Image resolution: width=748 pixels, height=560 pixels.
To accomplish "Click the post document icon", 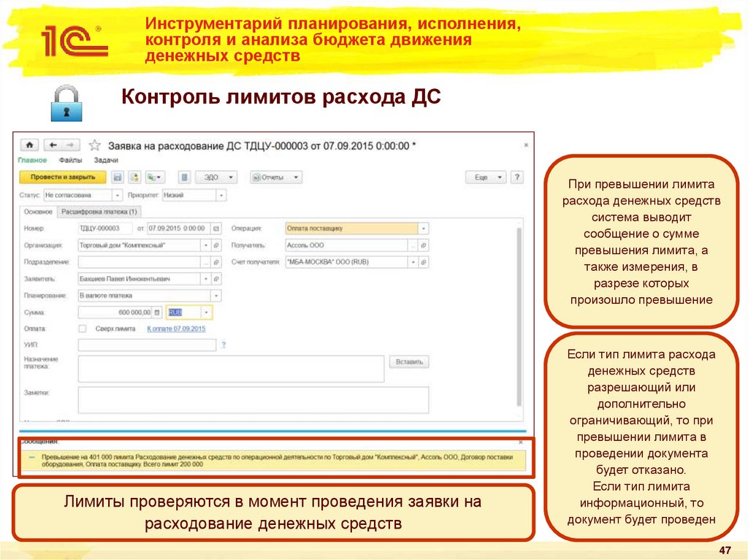I will click(x=135, y=177).
